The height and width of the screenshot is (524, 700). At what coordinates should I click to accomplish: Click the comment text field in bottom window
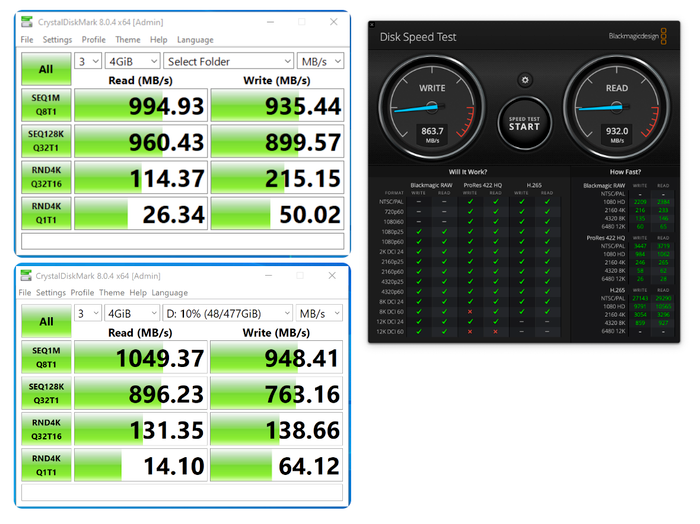[182, 493]
